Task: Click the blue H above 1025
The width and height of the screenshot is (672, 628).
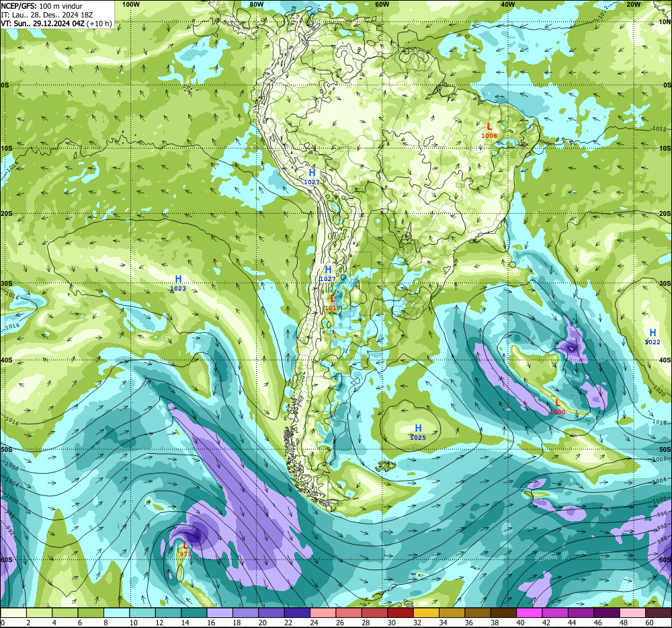Action: pos(418,428)
